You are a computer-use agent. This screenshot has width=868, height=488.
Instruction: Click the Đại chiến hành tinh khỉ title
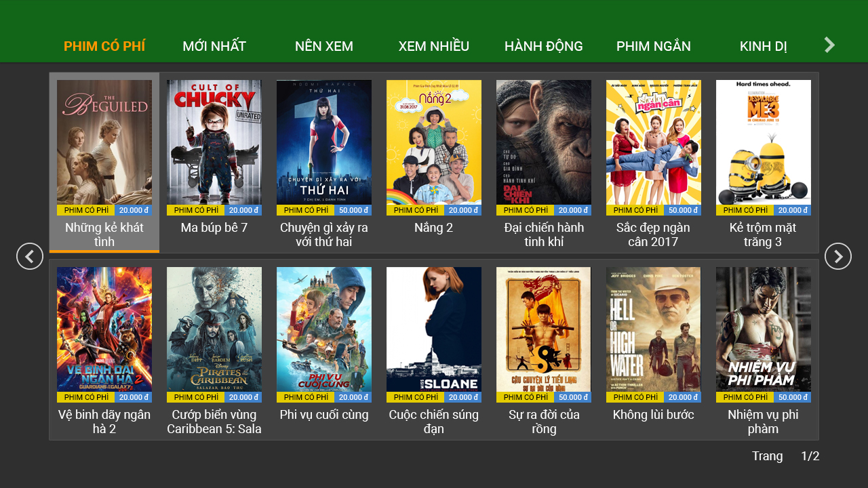[544, 235]
